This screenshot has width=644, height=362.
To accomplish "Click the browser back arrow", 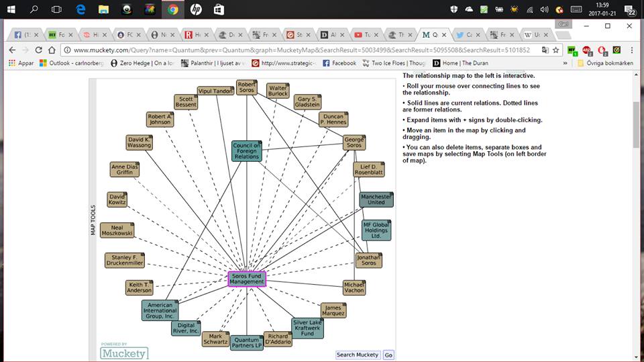I will (x=12, y=50).
